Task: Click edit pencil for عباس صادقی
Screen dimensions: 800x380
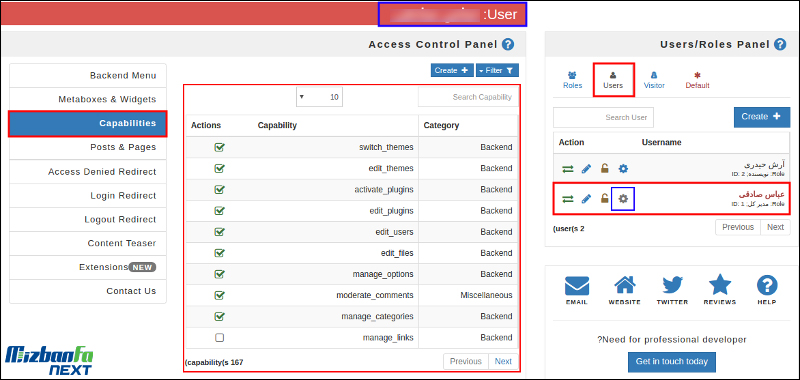Action: click(586, 199)
